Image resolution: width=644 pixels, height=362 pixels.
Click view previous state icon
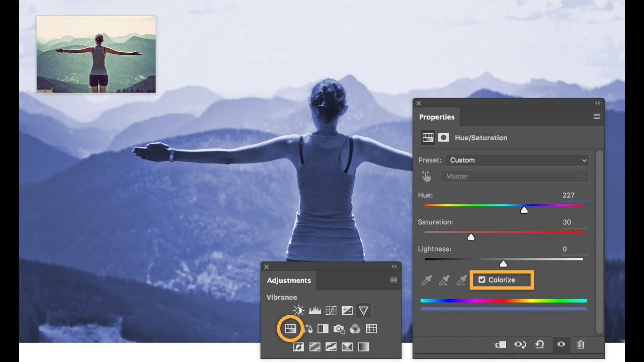click(520, 344)
